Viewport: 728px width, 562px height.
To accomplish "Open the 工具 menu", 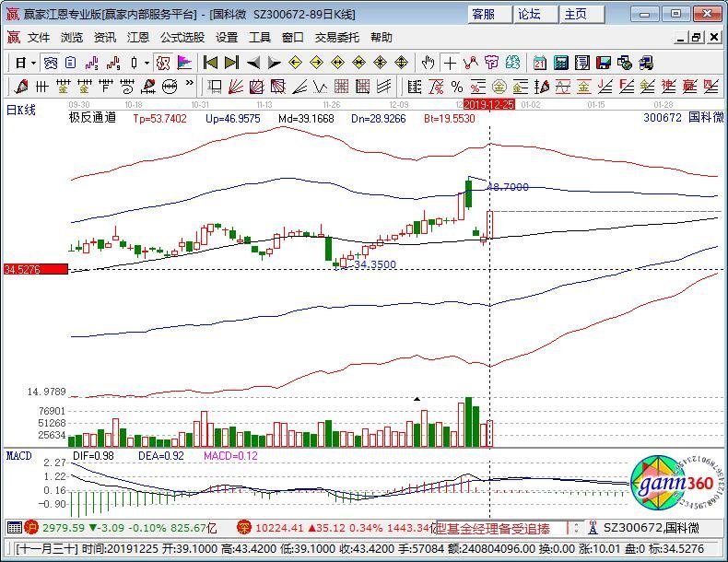I will tap(260, 38).
